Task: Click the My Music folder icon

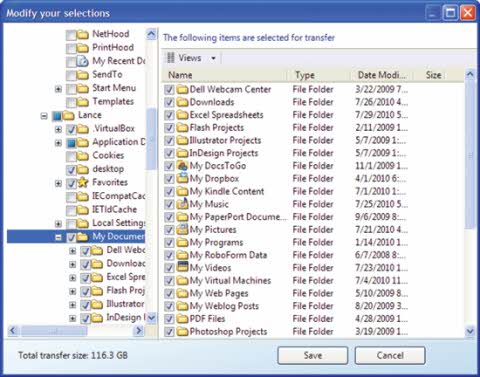Action: click(182, 204)
